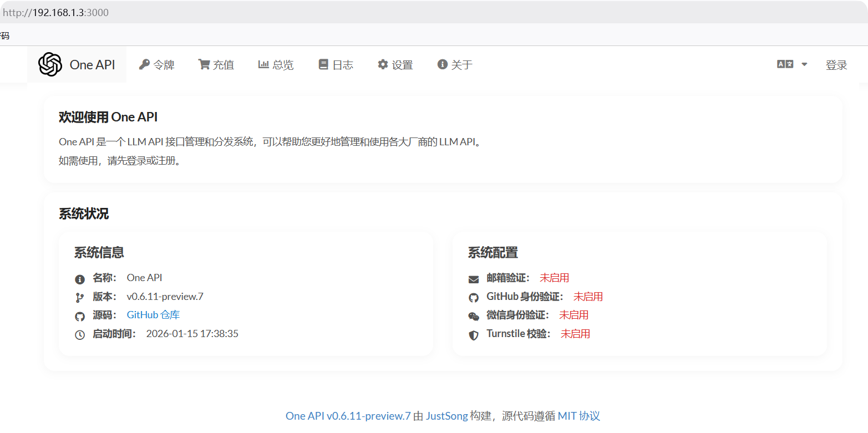Click the MIT 协议 link in footer
Viewport: 868px width, 433px height.
click(577, 415)
